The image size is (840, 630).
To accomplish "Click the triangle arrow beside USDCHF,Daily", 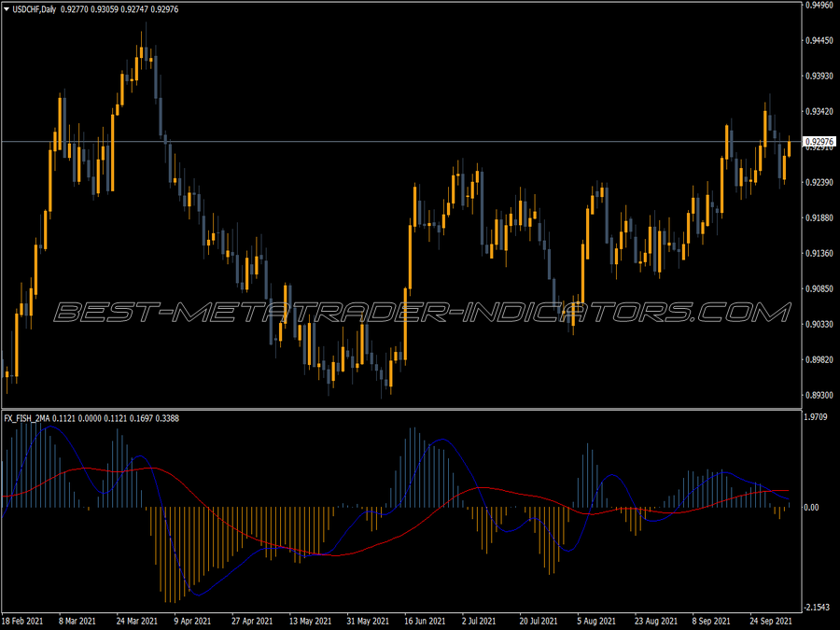I will [x=7, y=9].
